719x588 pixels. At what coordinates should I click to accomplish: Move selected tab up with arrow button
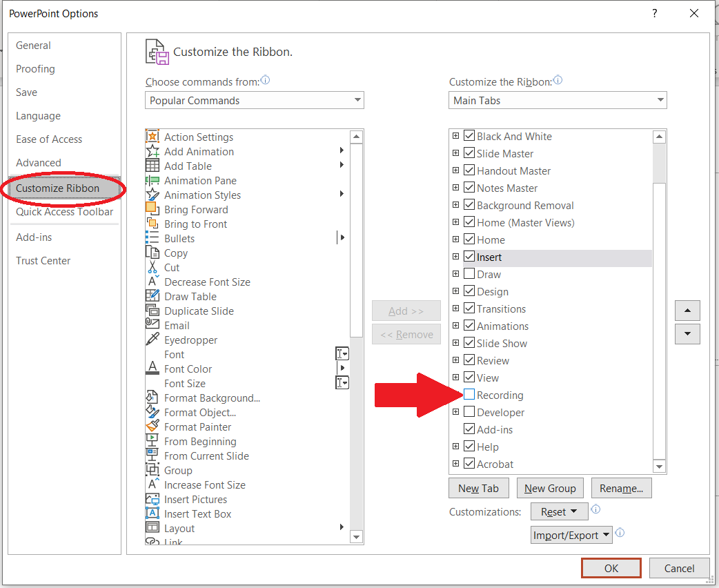(x=687, y=311)
